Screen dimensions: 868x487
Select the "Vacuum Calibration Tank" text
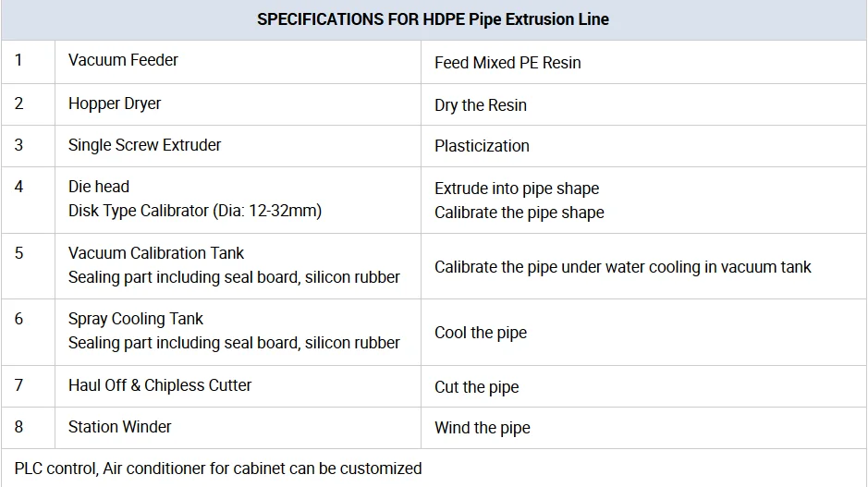click(156, 253)
